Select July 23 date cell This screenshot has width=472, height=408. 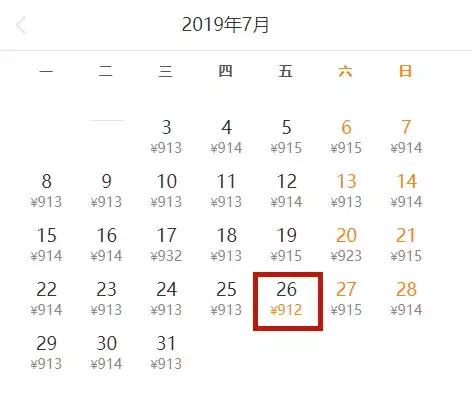(106, 299)
